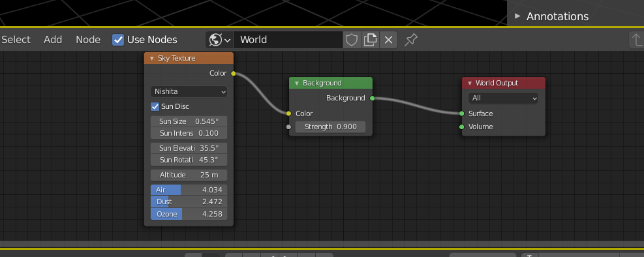Disable the Sun Disc checkbox

[155, 107]
